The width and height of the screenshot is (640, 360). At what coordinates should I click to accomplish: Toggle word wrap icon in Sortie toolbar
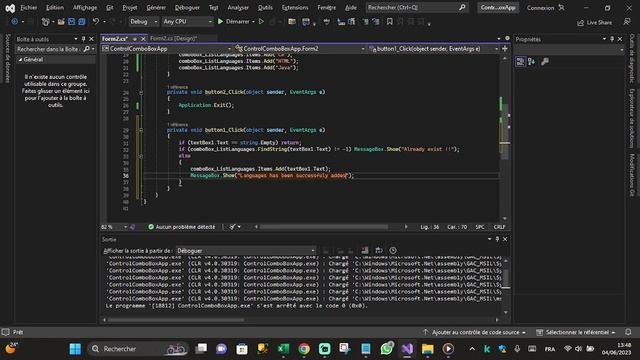379,250
